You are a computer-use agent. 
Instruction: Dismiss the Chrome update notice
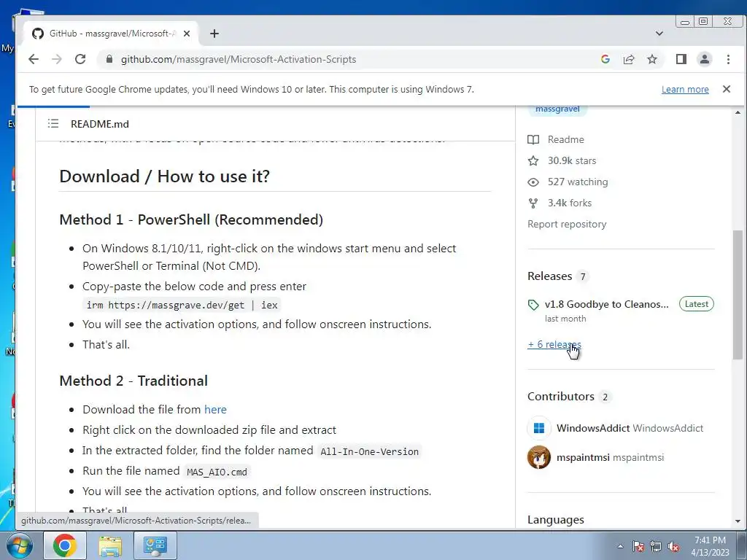(x=727, y=89)
